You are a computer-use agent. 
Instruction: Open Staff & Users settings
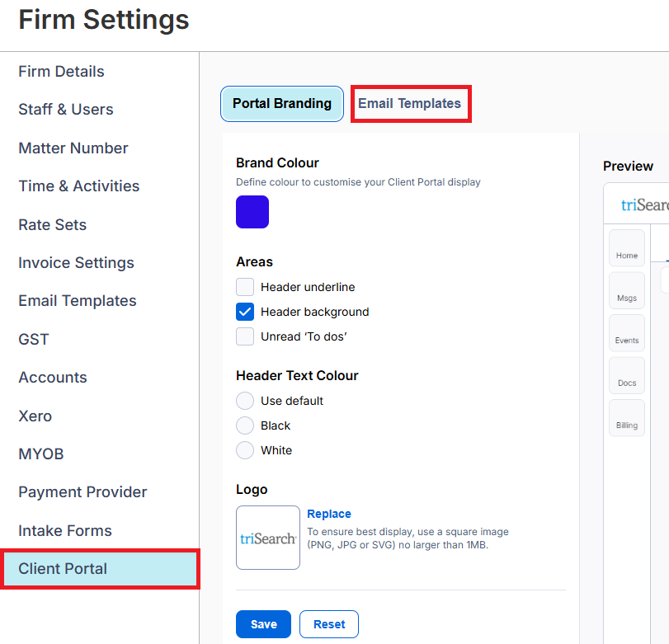(66, 110)
